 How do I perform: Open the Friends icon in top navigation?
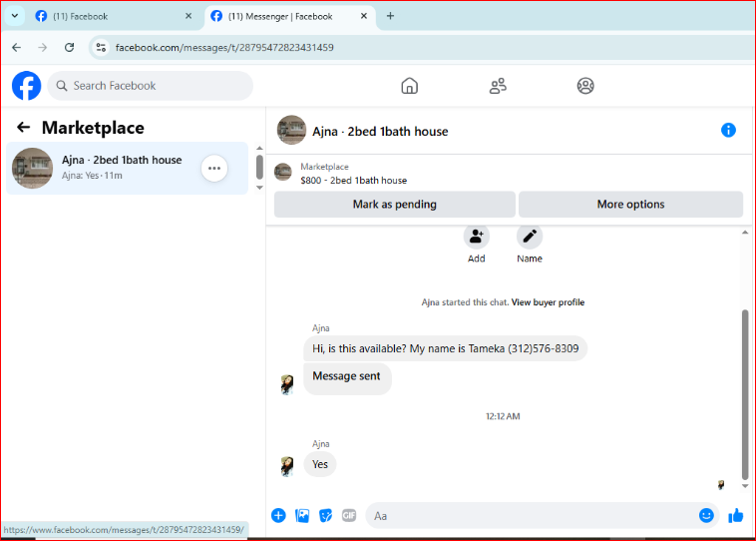pyautogui.click(x=498, y=86)
